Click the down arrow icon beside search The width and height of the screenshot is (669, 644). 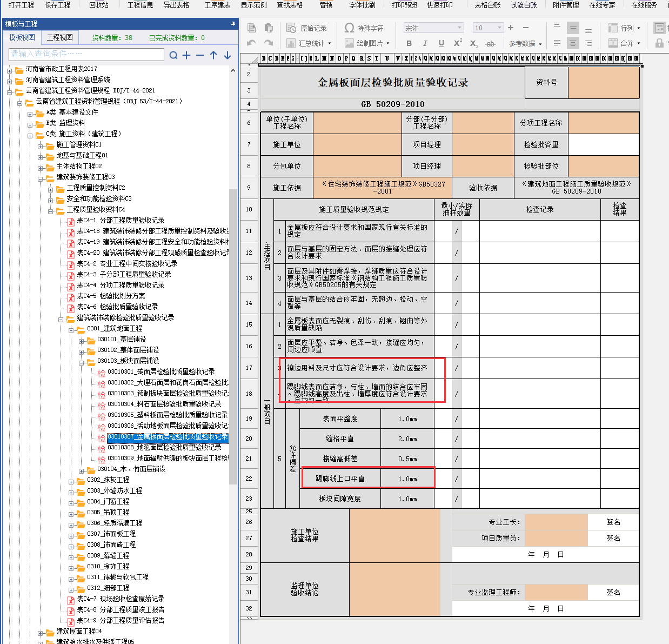click(228, 55)
